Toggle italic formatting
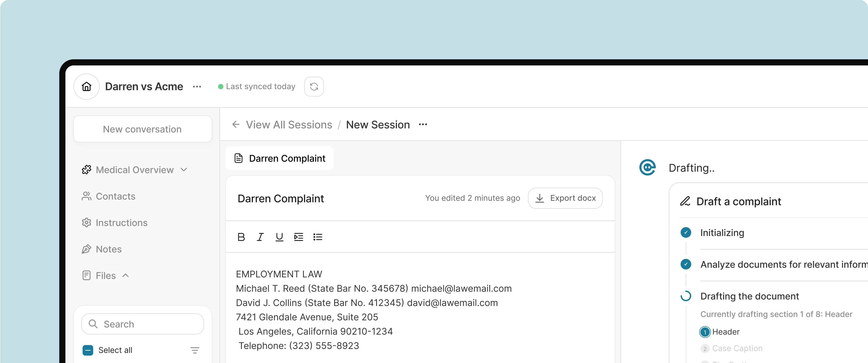The image size is (868, 363). [x=260, y=237]
